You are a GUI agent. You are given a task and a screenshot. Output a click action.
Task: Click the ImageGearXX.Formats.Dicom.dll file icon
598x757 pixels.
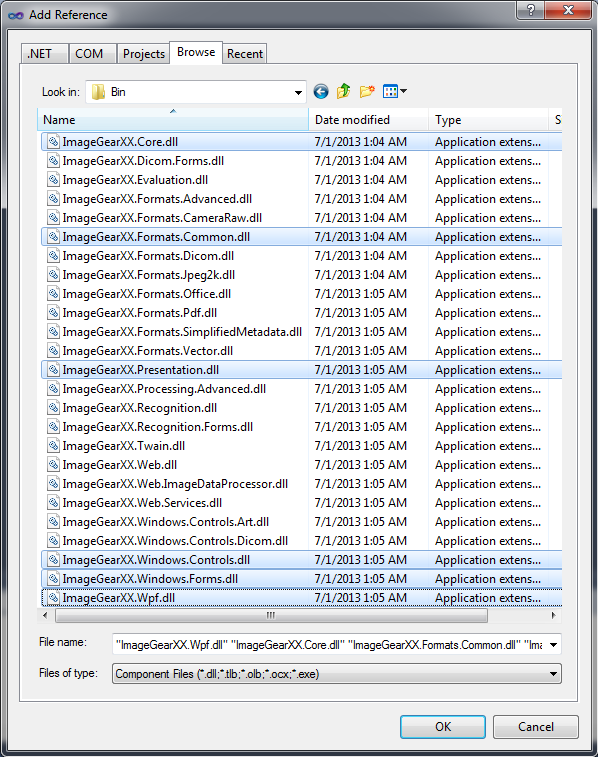coord(54,256)
